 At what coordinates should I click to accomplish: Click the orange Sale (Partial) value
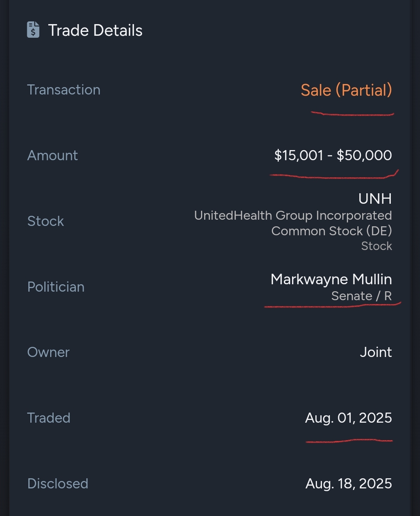346,90
